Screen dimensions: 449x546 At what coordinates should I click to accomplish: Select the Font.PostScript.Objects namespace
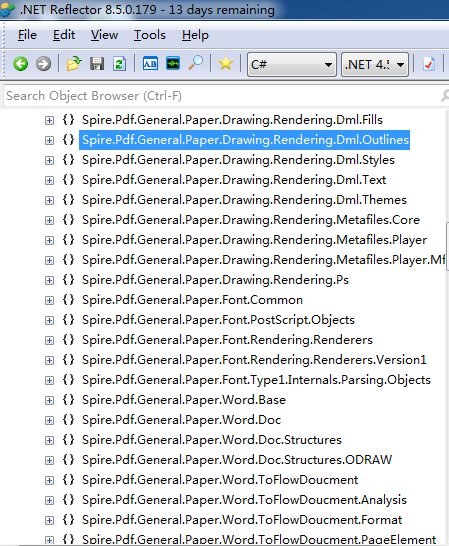click(218, 320)
